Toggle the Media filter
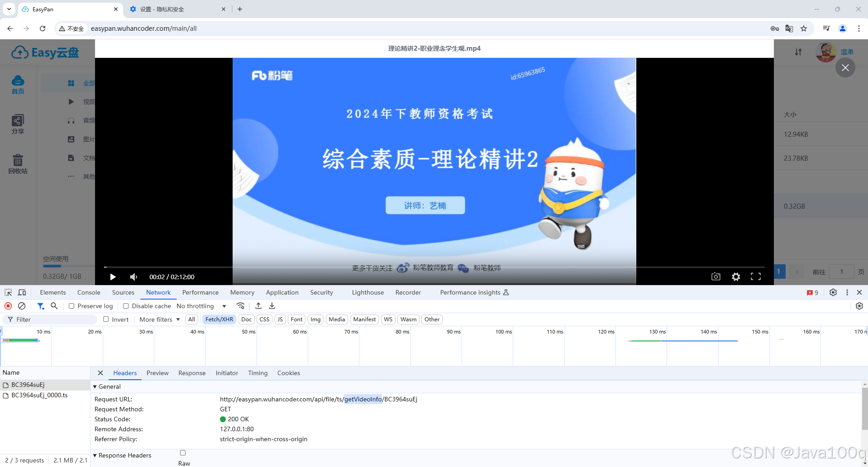 pyautogui.click(x=337, y=319)
